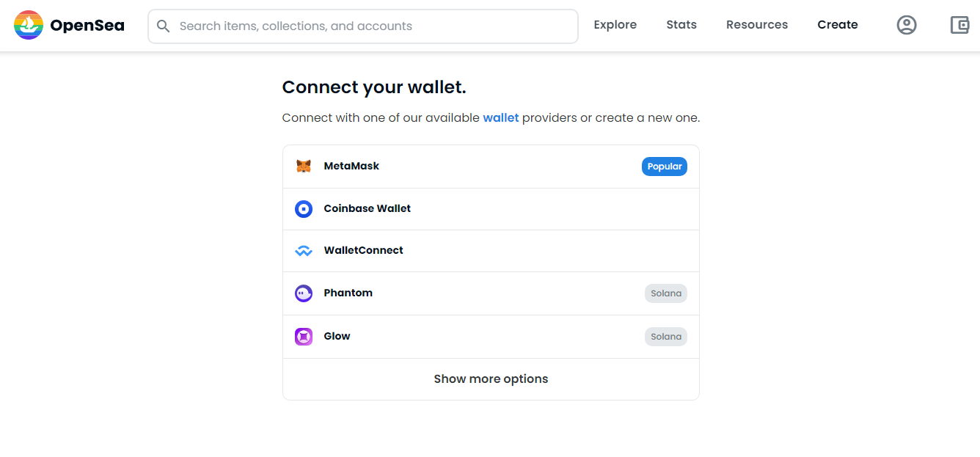Expand Show more options
This screenshot has height=457, width=980.
point(491,379)
